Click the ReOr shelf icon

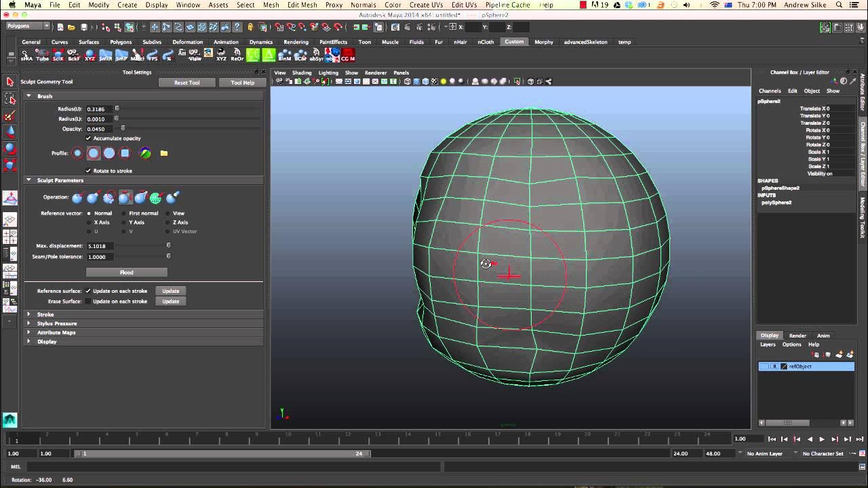[237, 55]
